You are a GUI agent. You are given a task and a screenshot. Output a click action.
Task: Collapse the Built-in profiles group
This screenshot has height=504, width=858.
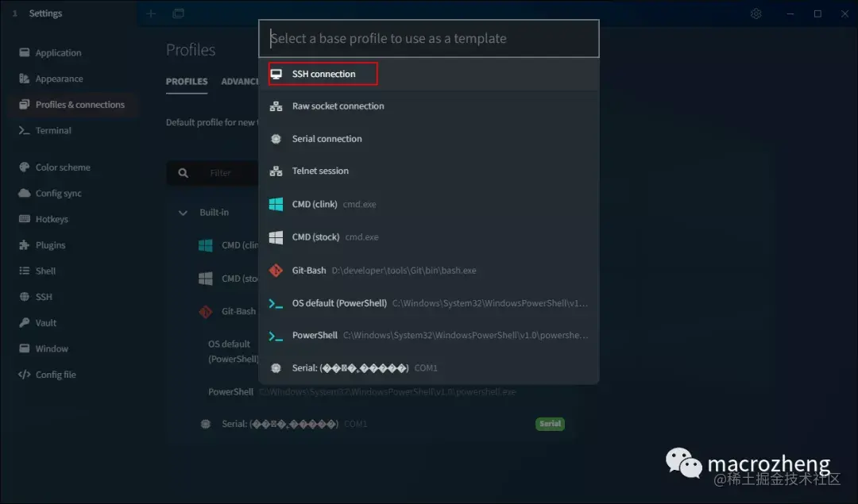tap(183, 212)
